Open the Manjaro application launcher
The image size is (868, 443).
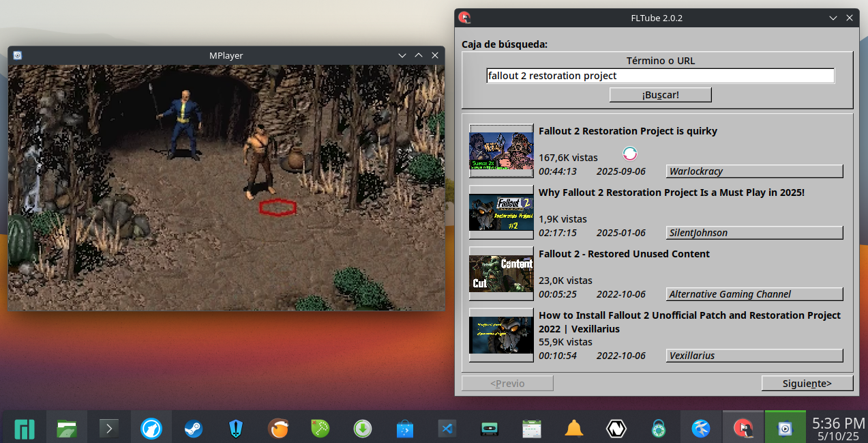click(25, 429)
